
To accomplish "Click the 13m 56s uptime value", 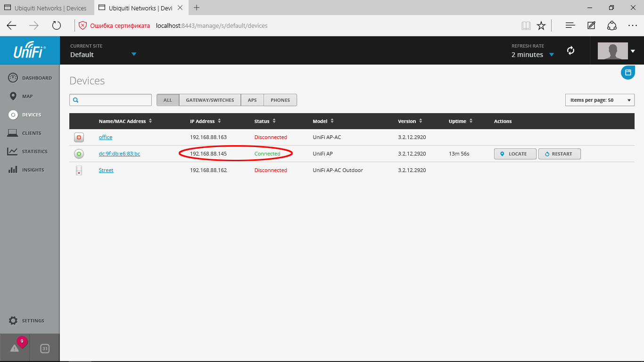I will coord(459,154).
